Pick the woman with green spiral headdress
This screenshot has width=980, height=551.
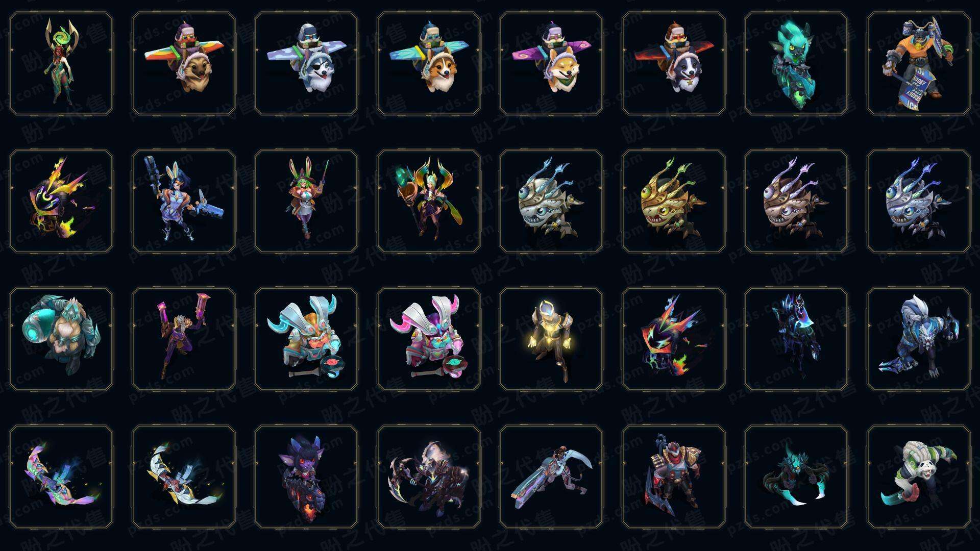pyautogui.click(x=61, y=63)
